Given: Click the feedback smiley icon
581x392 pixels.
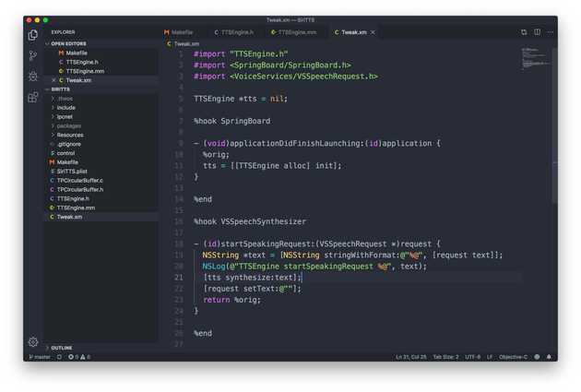Looking at the screenshot, I should (537, 357).
